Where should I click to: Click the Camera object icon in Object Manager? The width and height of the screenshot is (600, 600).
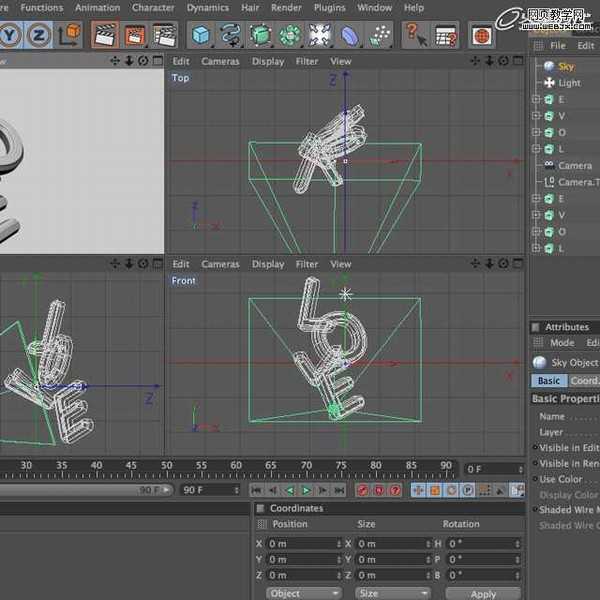point(549,165)
